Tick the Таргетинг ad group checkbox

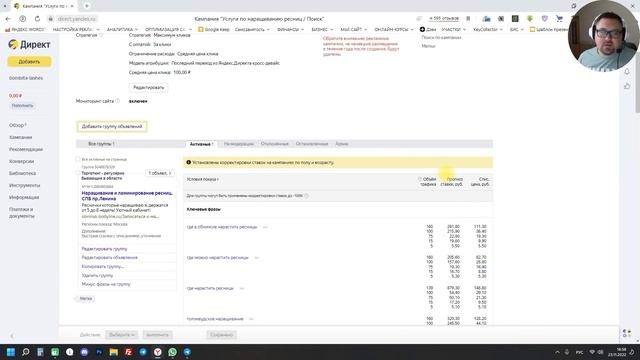pos(78,173)
